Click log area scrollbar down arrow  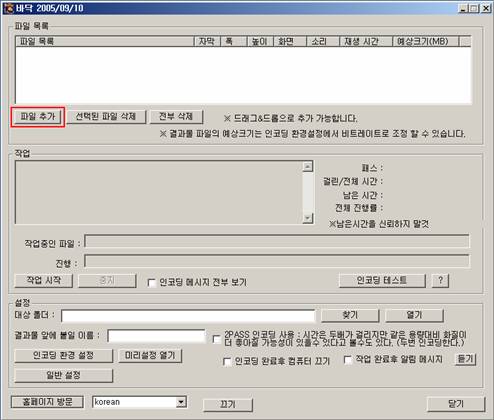(x=308, y=218)
